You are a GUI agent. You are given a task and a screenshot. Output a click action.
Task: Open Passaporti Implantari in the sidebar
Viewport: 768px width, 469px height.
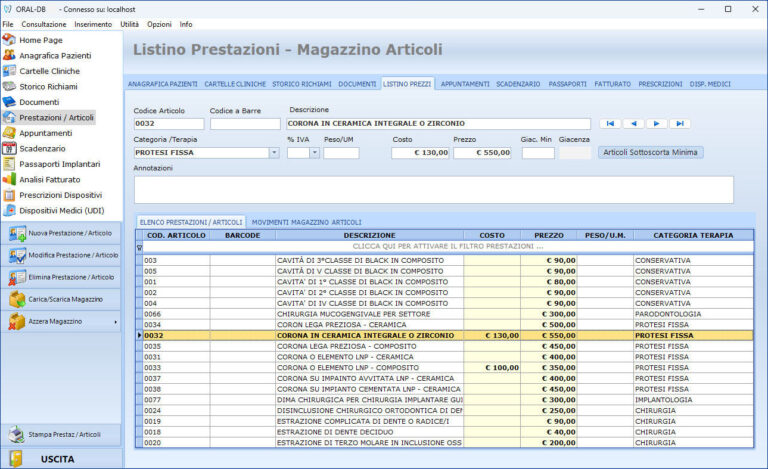(x=60, y=163)
